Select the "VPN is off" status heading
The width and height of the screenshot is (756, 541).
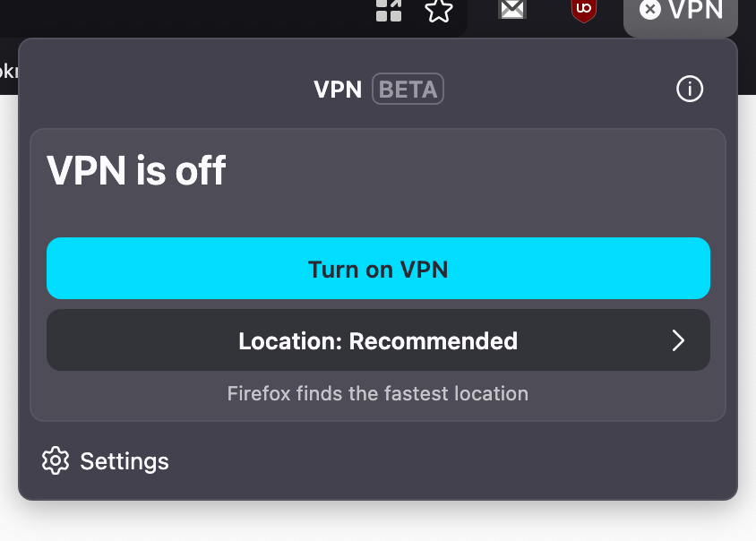point(136,170)
